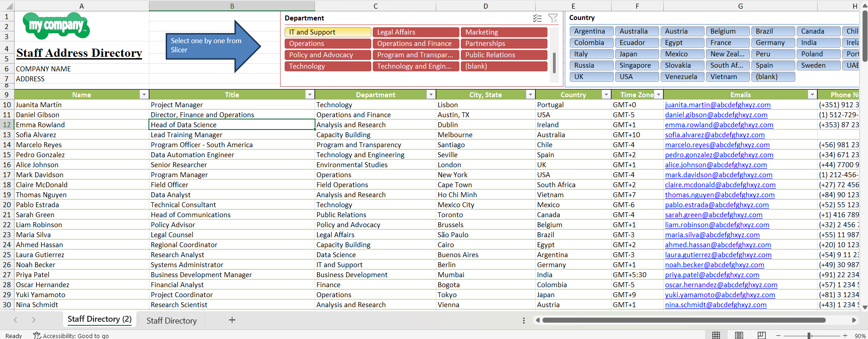Add a new sheet
Viewport: 868px width, 339px height.
[x=232, y=320]
